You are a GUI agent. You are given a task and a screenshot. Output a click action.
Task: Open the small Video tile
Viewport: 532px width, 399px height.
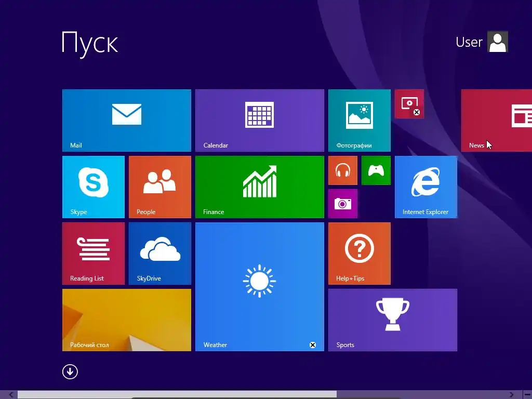tap(409, 104)
